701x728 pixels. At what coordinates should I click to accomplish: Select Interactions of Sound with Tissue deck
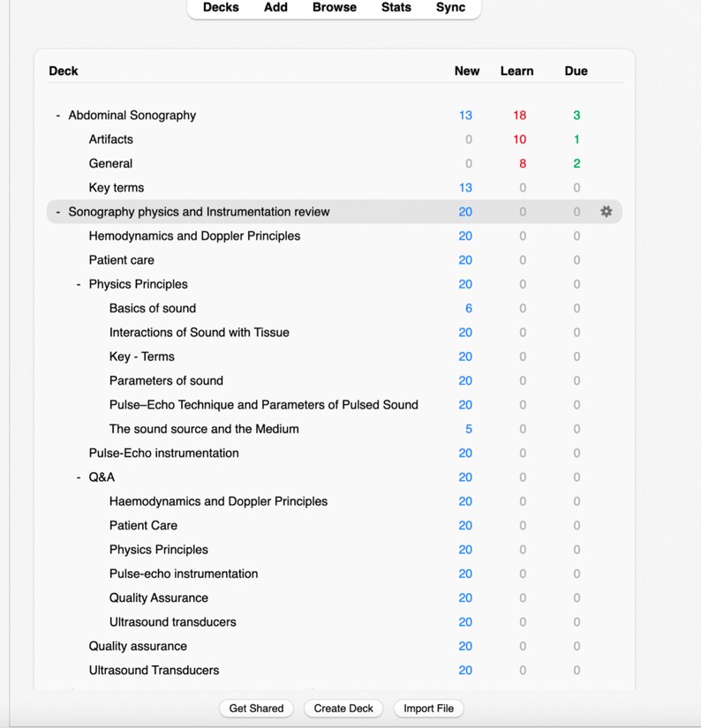[200, 333]
